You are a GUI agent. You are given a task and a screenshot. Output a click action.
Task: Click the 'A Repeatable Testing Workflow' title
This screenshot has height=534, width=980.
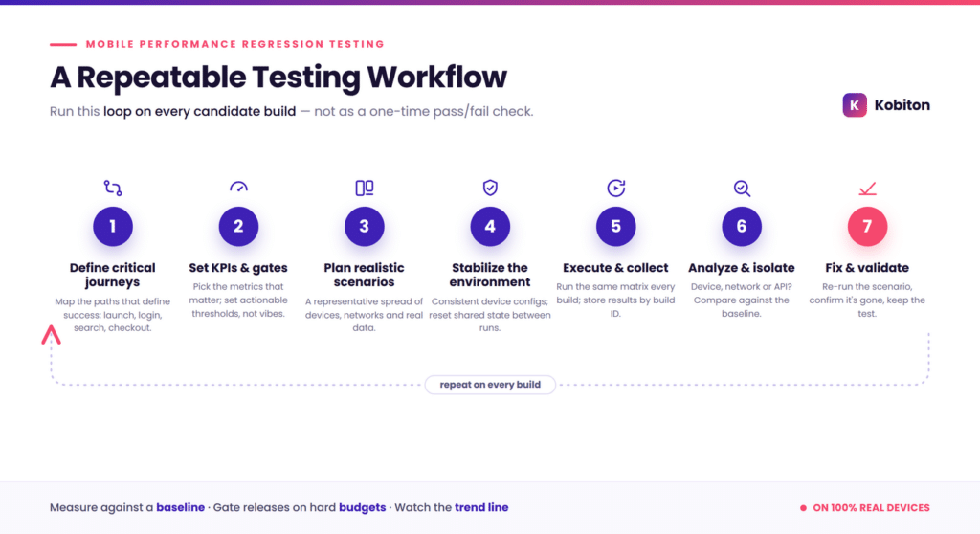[x=278, y=78]
